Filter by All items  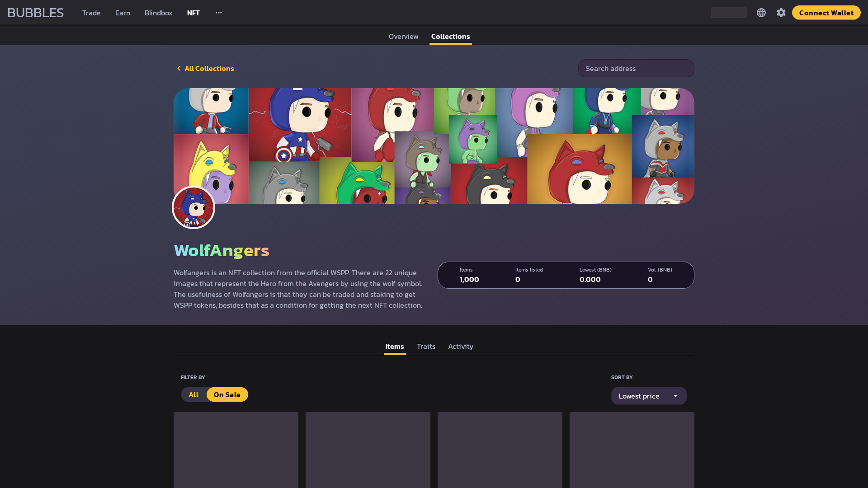(x=193, y=394)
